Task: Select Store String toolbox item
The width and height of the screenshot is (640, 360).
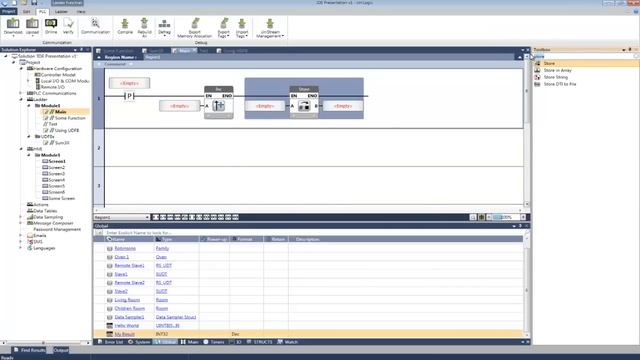Action: (x=556, y=77)
